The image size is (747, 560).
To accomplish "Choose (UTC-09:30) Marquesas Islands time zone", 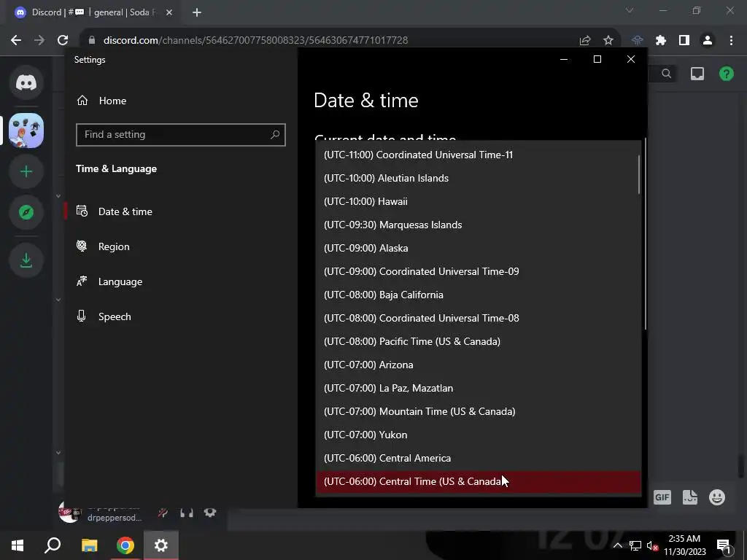I will pyautogui.click(x=479, y=225).
